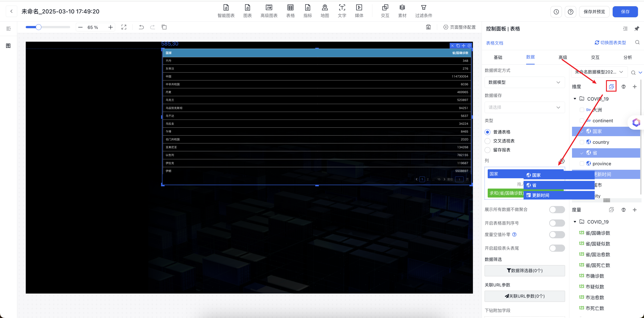Open 页面整体配置 settings
Viewport: 644px width, 318px height.
(460, 27)
